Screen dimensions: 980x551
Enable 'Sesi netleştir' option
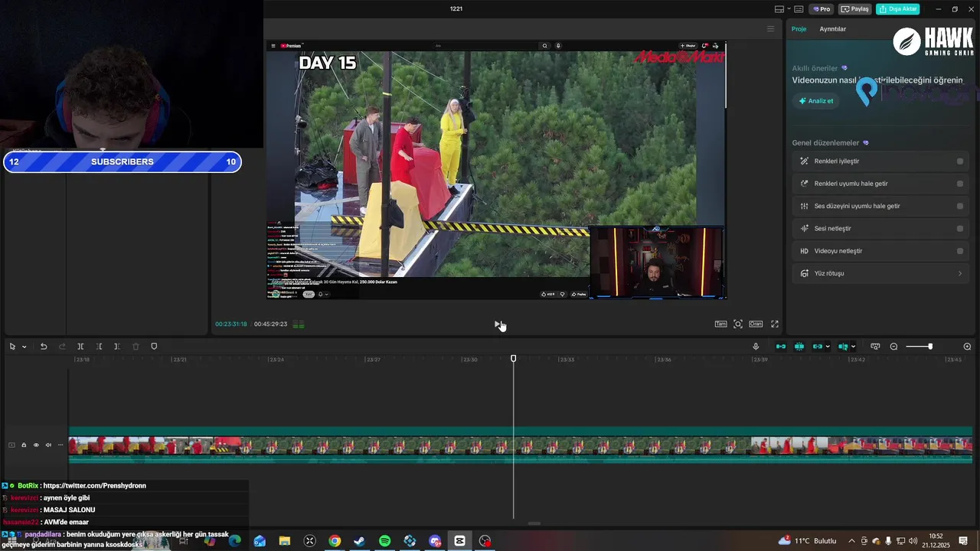pyautogui.click(x=959, y=229)
